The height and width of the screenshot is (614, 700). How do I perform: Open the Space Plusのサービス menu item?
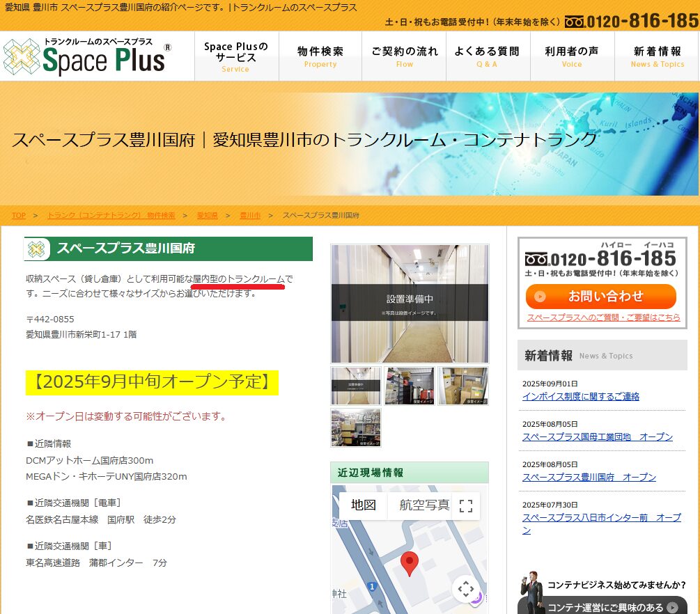236,56
